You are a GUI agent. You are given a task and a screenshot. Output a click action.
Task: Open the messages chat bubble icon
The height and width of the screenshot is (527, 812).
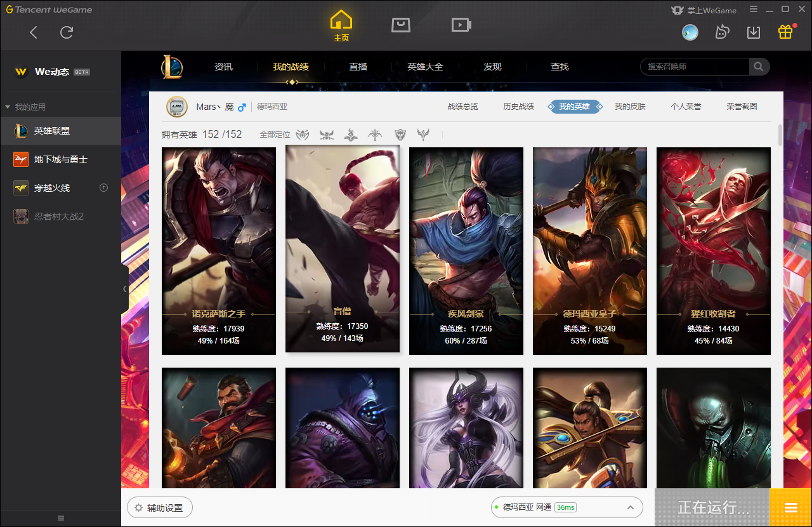(x=722, y=32)
